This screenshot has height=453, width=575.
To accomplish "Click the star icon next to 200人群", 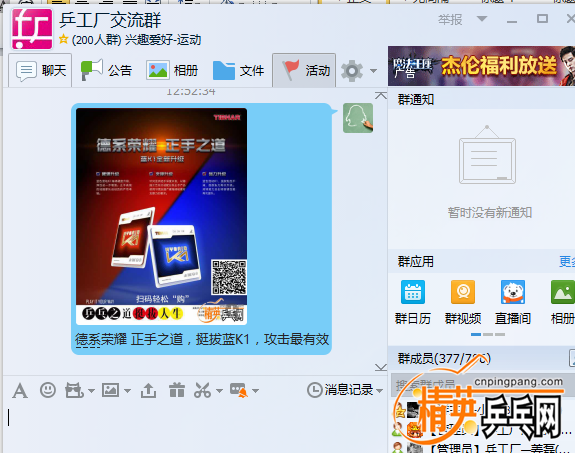I will pyautogui.click(x=63, y=39).
